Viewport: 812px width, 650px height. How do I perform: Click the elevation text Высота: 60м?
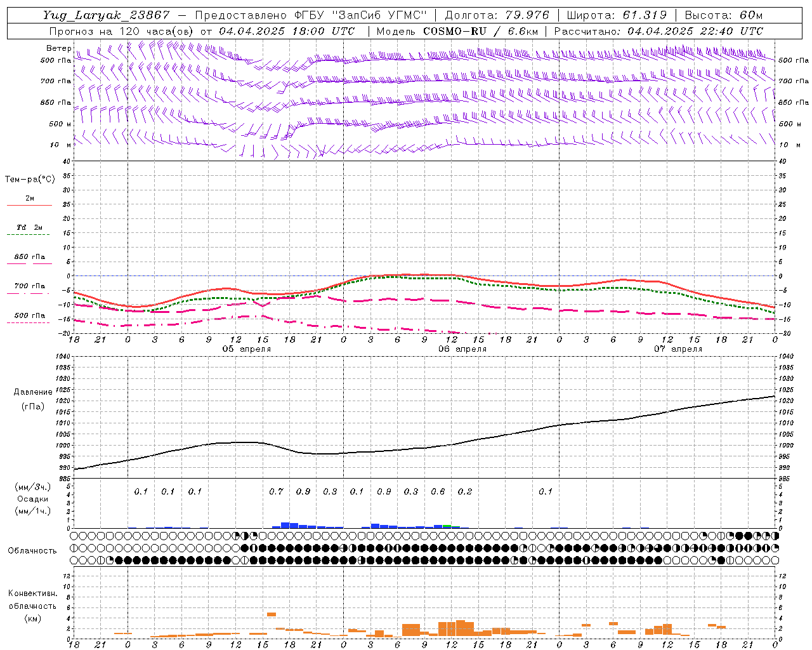click(x=723, y=15)
